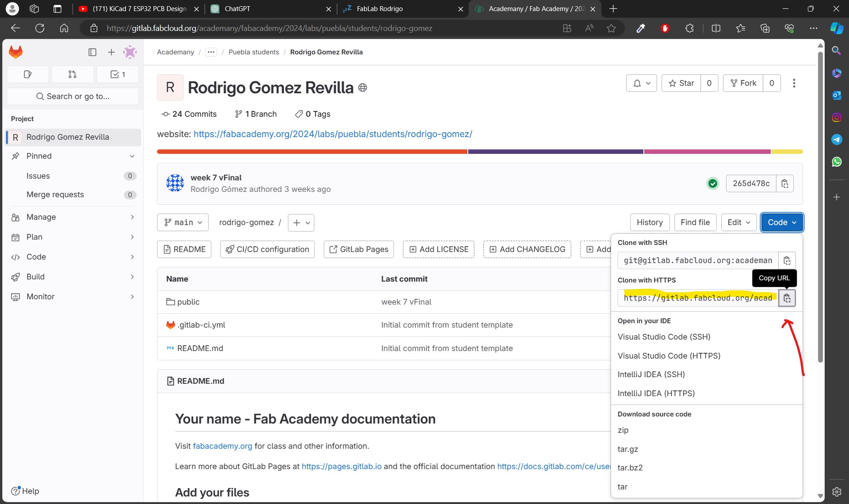Image resolution: width=849 pixels, height=504 pixels.
Task: Expand the Manage sidebar section
Action: pos(73,217)
